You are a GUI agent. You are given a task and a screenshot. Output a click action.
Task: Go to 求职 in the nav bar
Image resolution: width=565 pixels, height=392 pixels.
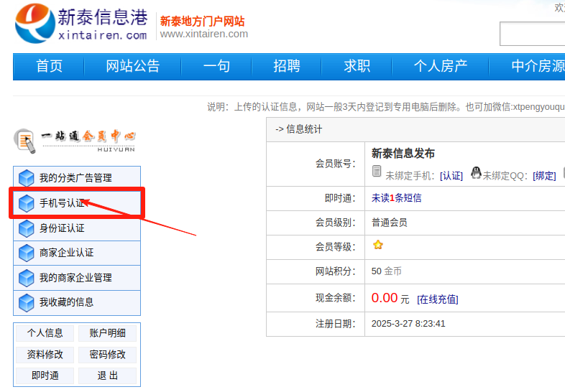[357, 66]
